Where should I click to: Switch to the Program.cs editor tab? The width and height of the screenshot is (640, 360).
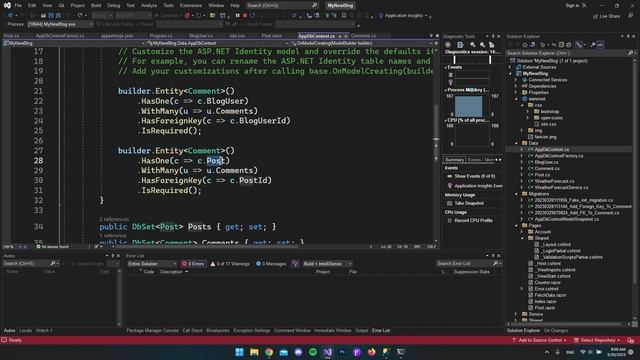coord(161,36)
